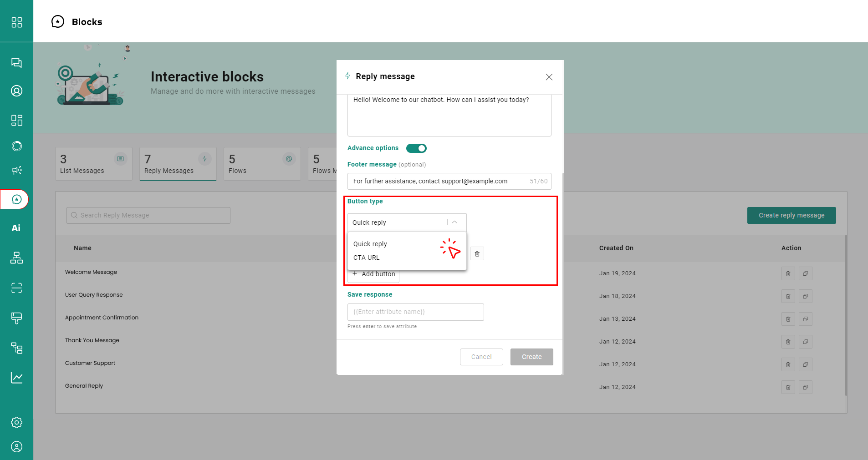Click the Save response attribute field
Image resolution: width=868 pixels, height=460 pixels.
(415, 312)
